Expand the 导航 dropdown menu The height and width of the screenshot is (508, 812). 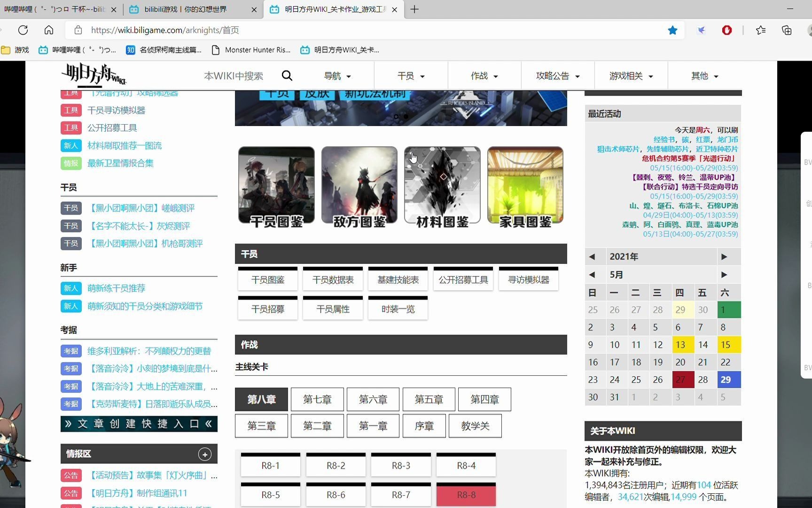(x=337, y=76)
